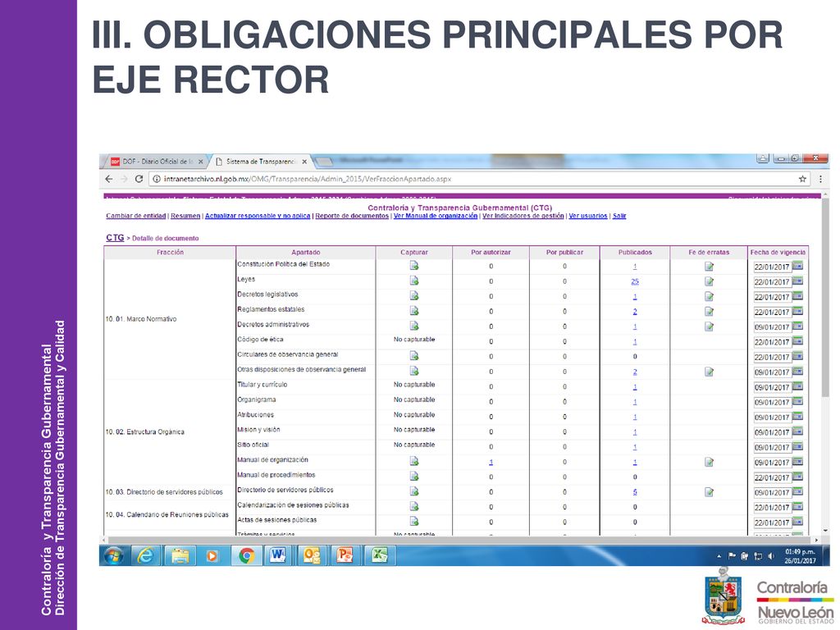Click the browser reload button
840x630 pixels.
click(x=139, y=179)
